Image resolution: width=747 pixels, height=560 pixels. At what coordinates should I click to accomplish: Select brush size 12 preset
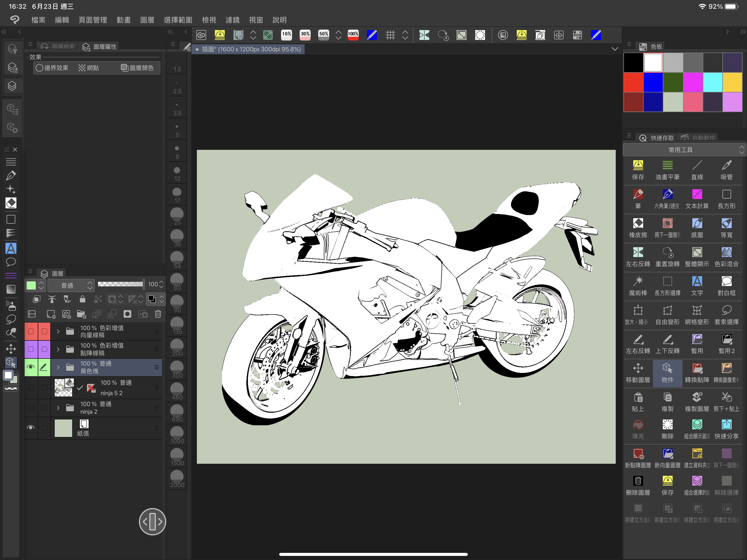pyautogui.click(x=177, y=173)
